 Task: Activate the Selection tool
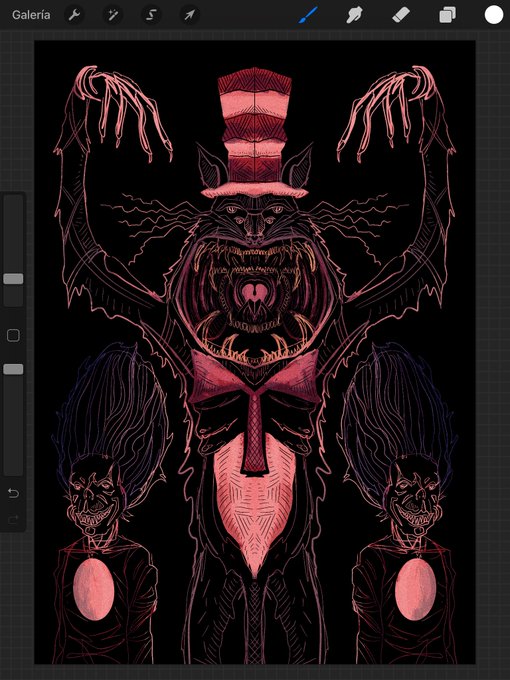151,16
